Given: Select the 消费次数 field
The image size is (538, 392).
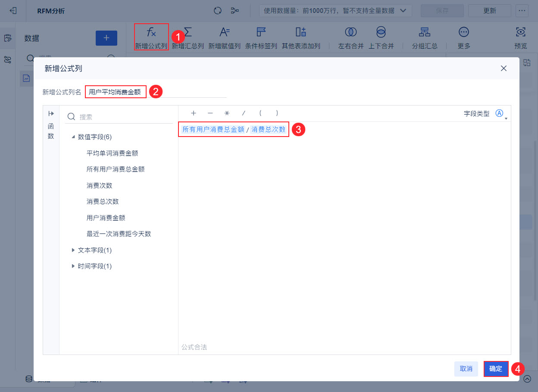Looking at the screenshot, I should point(99,185).
